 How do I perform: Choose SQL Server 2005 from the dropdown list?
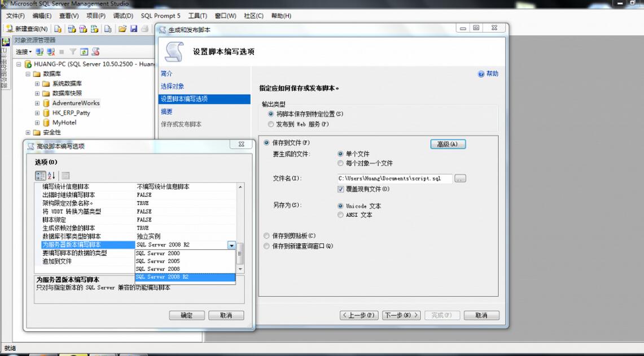(157, 261)
